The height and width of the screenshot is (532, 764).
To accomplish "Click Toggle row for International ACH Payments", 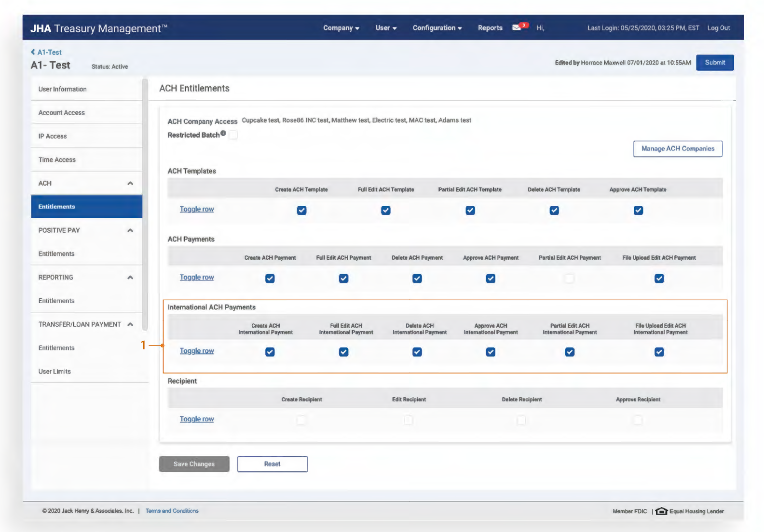I will [197, 351].
